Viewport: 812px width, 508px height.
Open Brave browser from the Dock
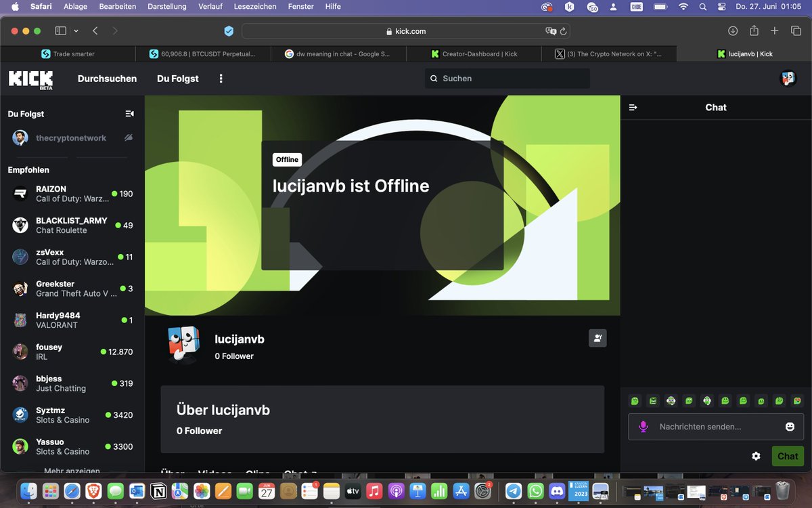click(x=93, y=490)
